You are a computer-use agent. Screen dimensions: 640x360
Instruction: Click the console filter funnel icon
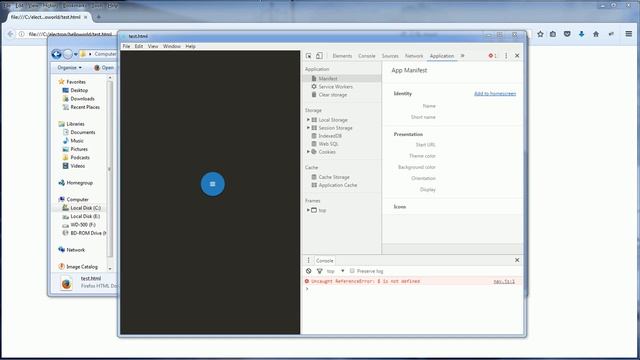point(320,271)
